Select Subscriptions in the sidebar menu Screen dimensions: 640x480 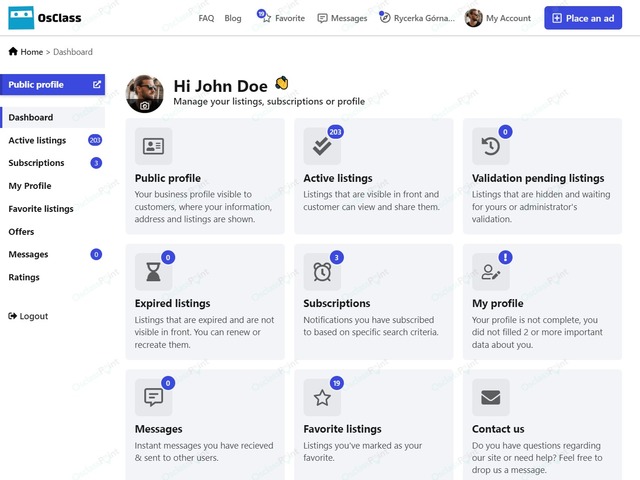click(x=36, y=163)
